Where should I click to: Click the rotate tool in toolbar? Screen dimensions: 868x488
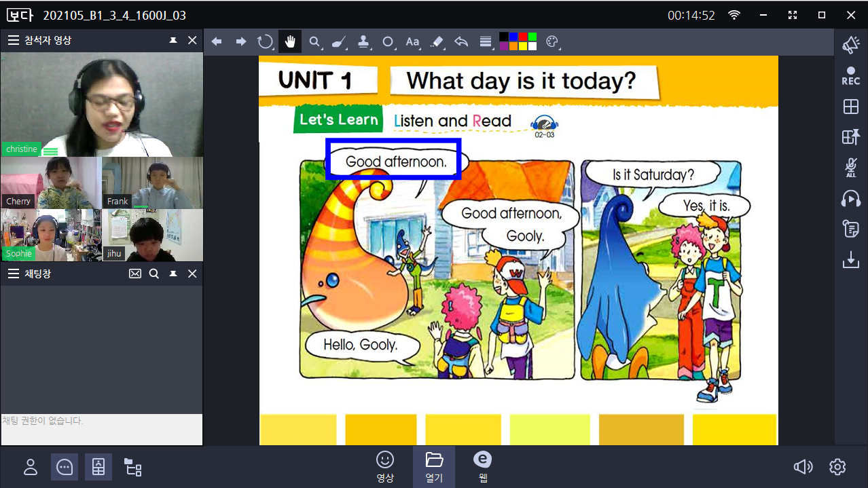pyautogui.click(x=265, y=41)
